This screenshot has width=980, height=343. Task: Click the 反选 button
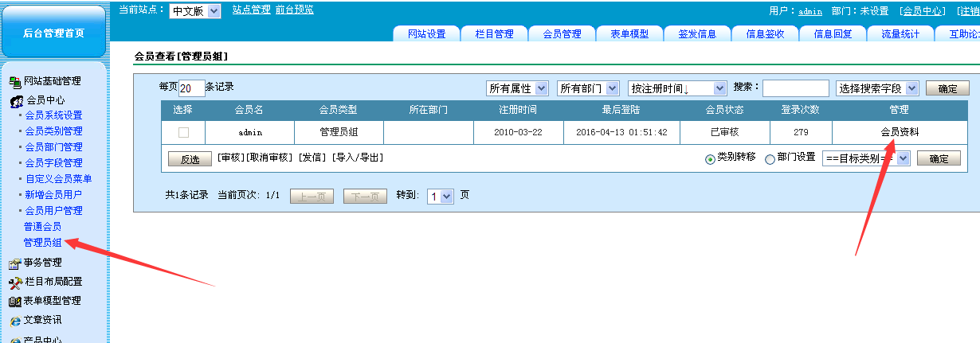tap(190, 159)
